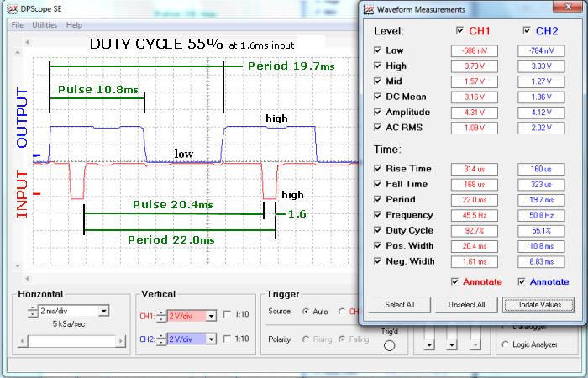
Task: Toggle the CH2 column checkbox
Action: (x=527, y=30)
